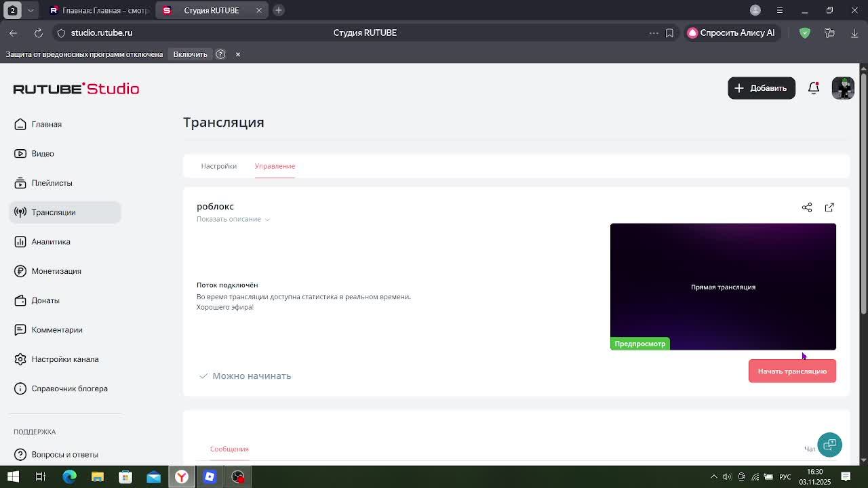Click the green protection shield icon
The width and height of the screenshot is (868, 488).
tap(805, 33)
